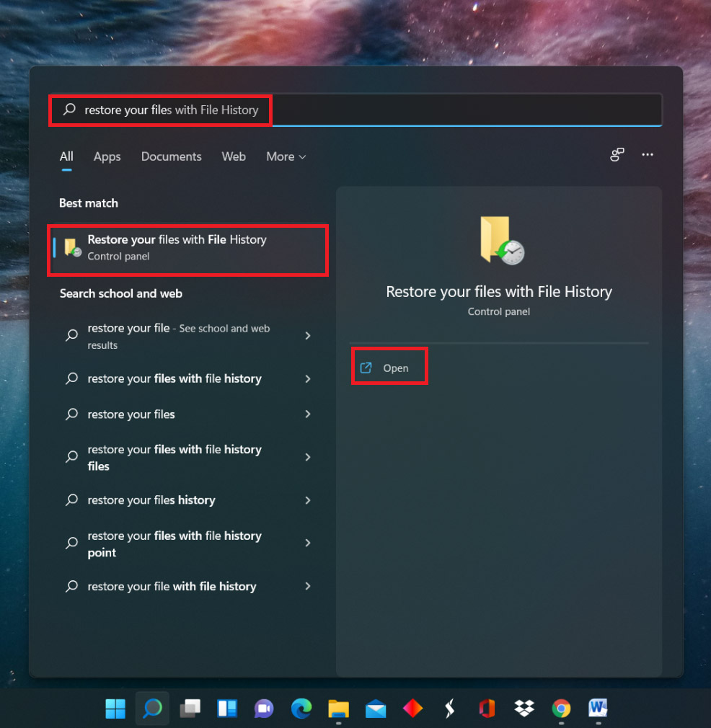Click inside the search text box
Image resolution: width=711 pixels, height=728 pixels.
pyautogui.click(x=433, y=110)
